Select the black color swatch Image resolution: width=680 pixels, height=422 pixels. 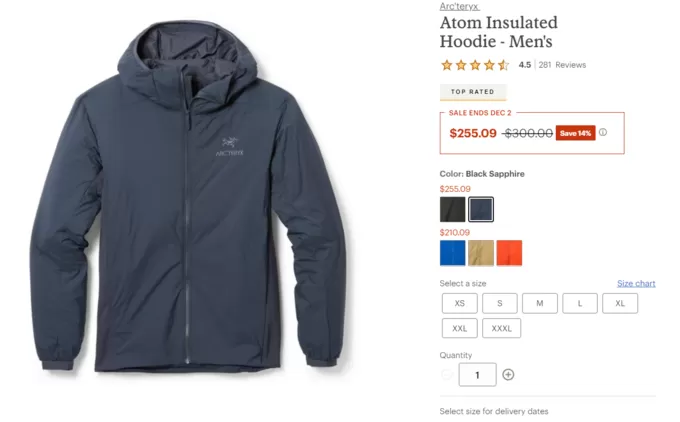point(452,209)
